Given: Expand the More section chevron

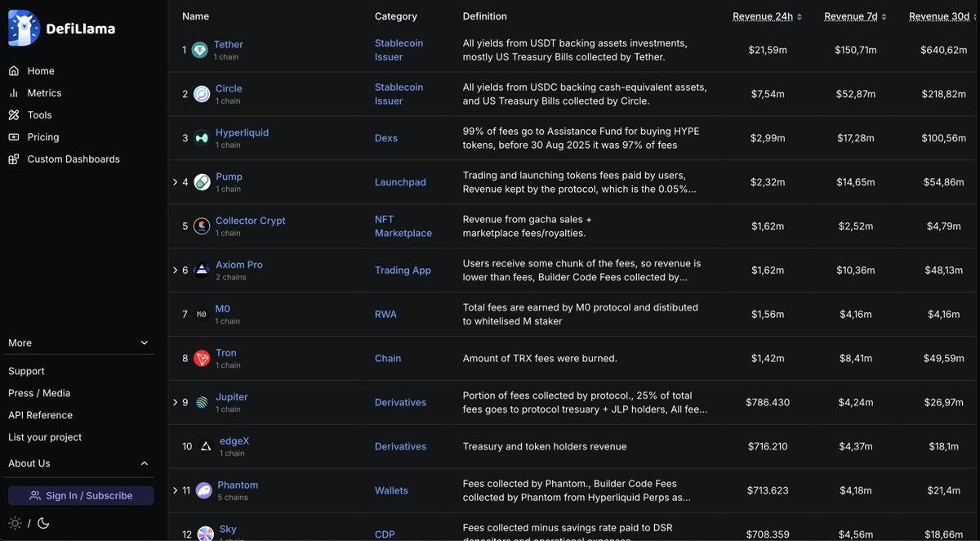Looking at the screenshot, I should [145, 343].
